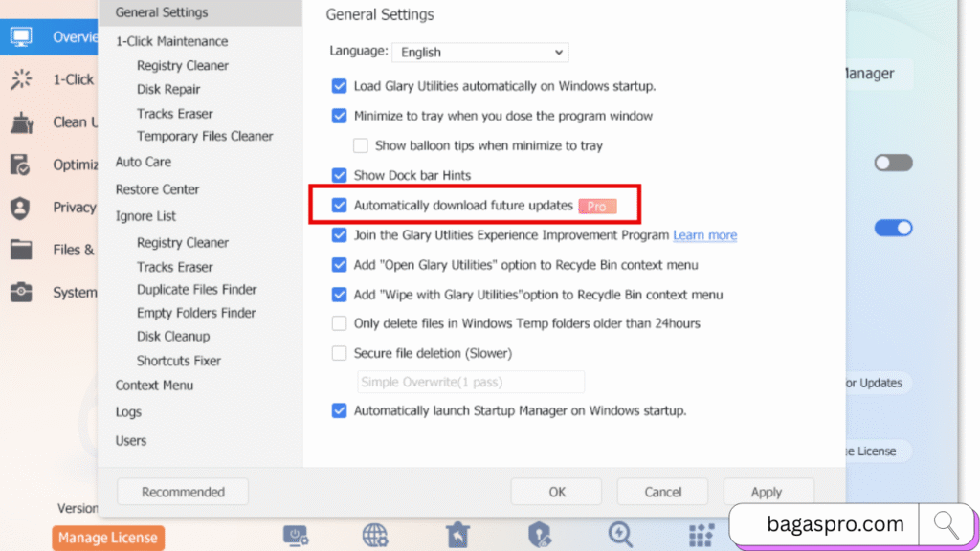The height and width of the screenshot is (551, 980).
Task: Click the Learn more link
Action: click(x=704, y=234)
